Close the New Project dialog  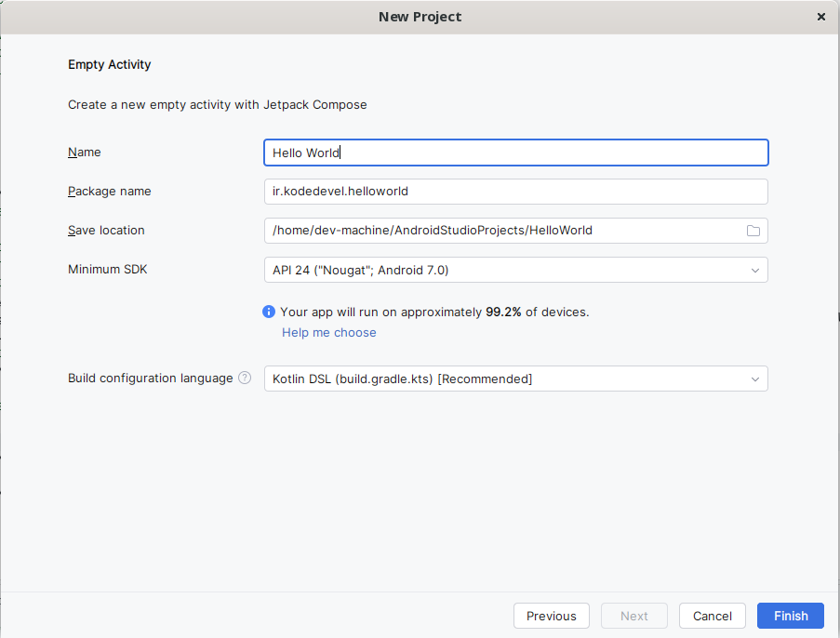[820, 17]
